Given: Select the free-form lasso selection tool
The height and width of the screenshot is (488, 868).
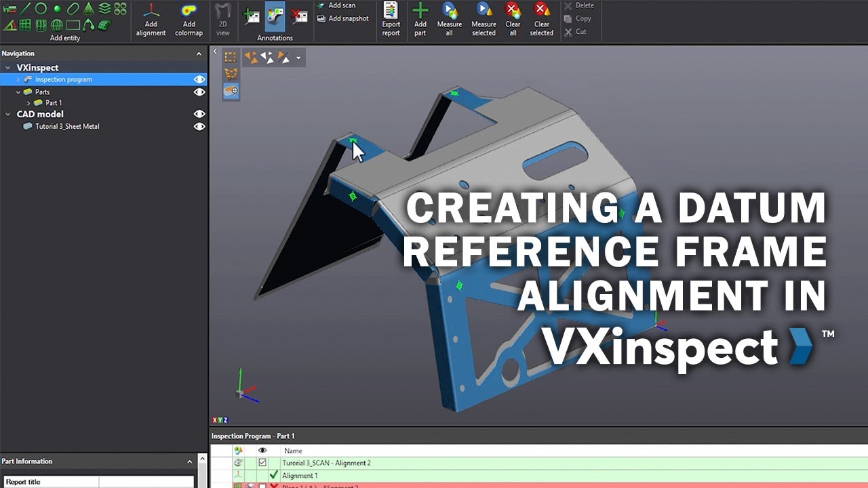Looking at the screenshot, I should [x=231, y=74].
